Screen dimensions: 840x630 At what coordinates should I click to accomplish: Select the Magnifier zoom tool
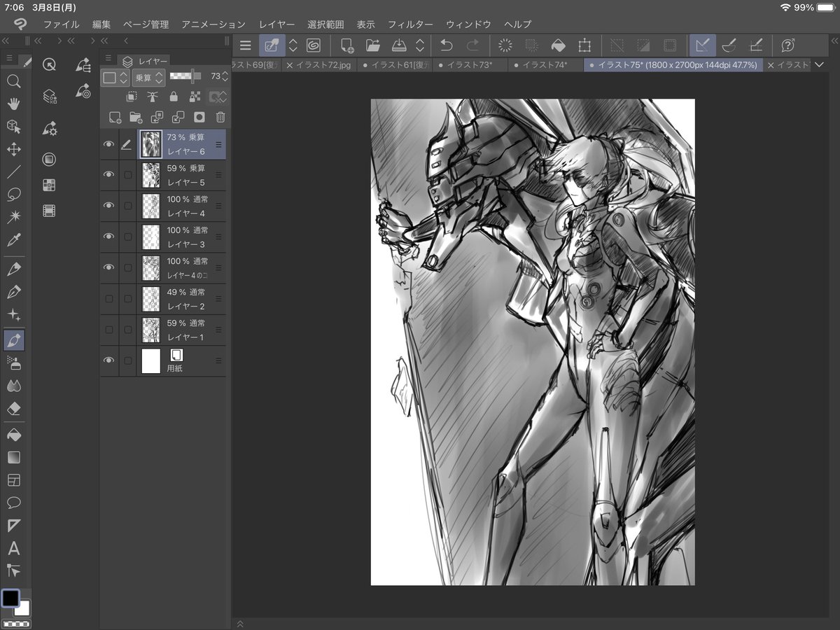(13, 81)
